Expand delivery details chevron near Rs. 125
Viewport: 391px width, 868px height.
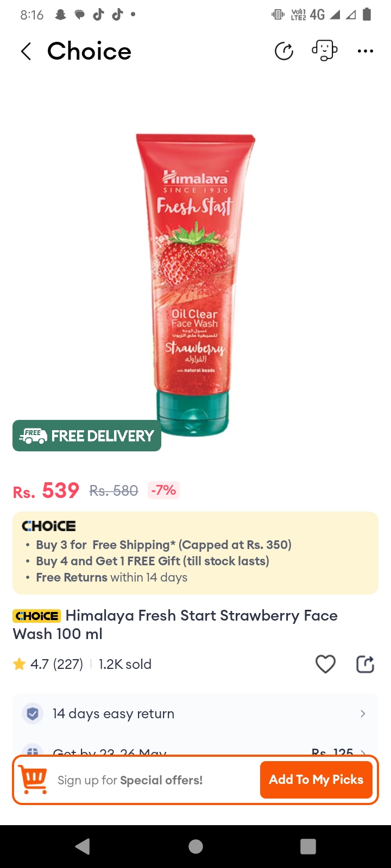tap(363, 752)
